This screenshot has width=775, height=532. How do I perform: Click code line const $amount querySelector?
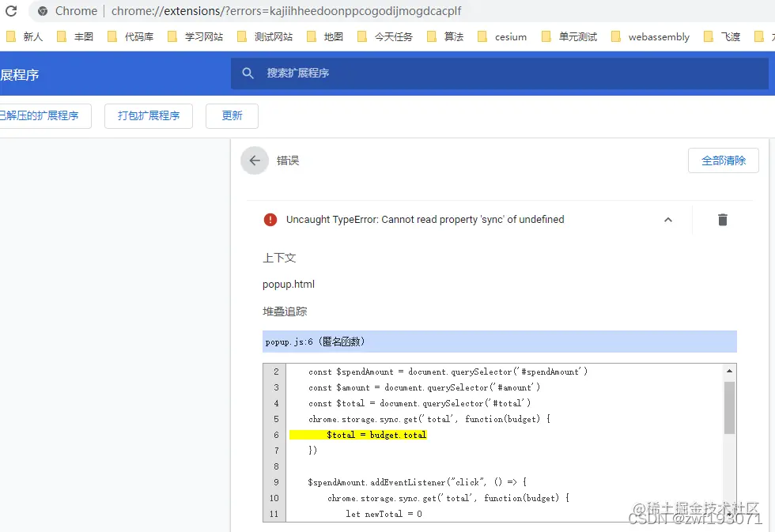tap(425, 387)
